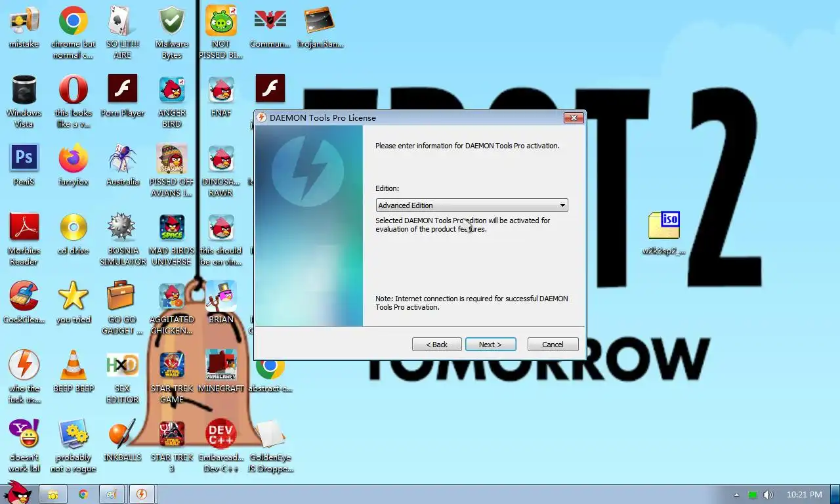Image resolution: width=840 pixels, height=504 pixels.
Task: Open the Edition dropdown showing Advanced Edition
Action: pyautogui.click(x=471, y=205)
